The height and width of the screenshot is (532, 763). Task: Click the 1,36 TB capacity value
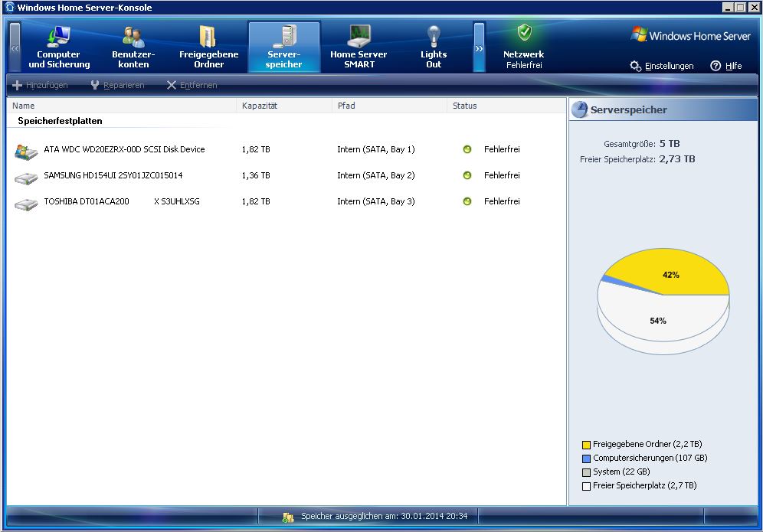coord(256,175)
